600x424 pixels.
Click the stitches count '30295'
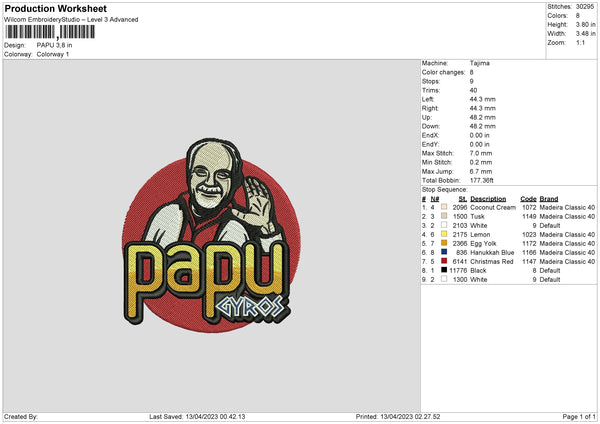coord(585,7)
